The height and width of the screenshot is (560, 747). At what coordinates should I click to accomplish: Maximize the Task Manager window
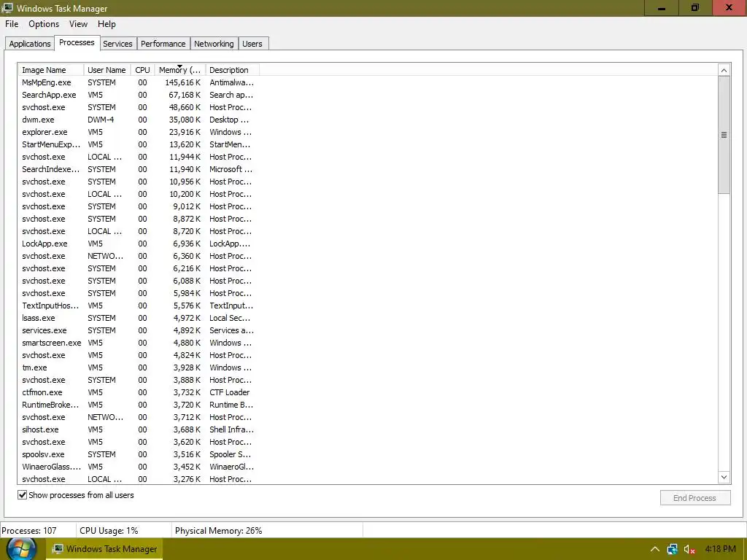[x=695, y=7]
